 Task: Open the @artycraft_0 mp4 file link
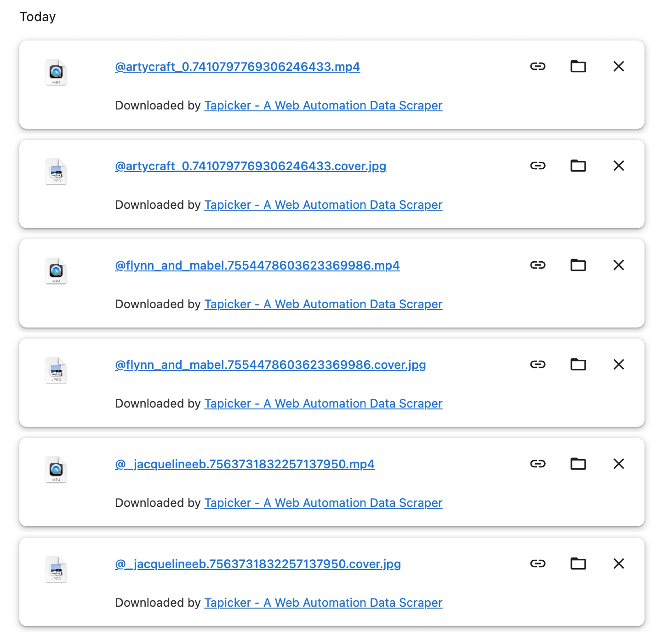pos(237,67)
